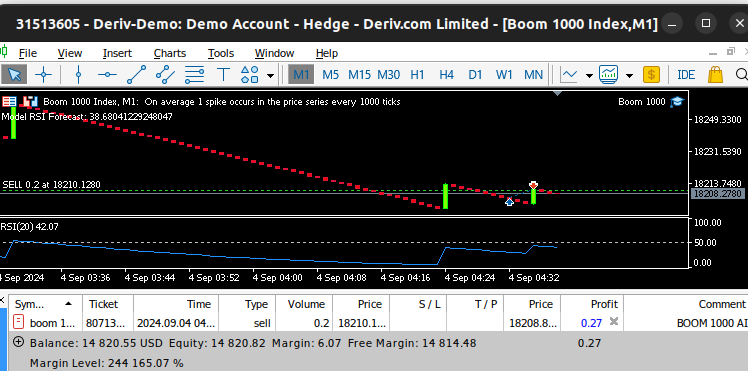Open the Charts menu
Screen dimensions: 748x371
170,53
